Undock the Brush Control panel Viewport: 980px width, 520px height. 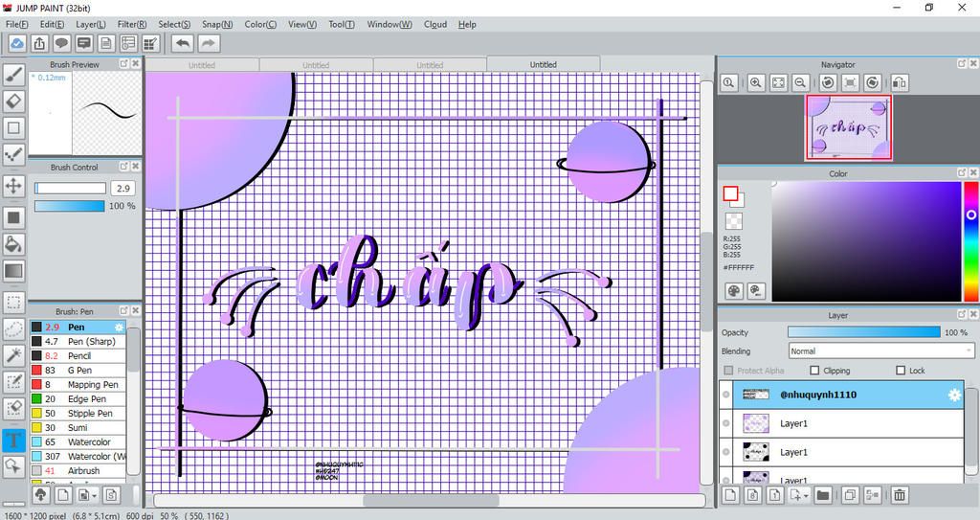[x=123, y=167]
